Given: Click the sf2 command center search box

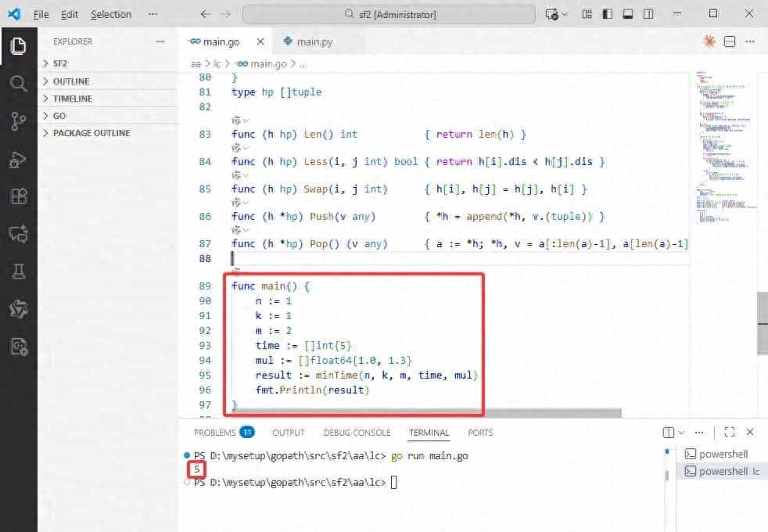Looking at the screenshot, I should 389,14.
